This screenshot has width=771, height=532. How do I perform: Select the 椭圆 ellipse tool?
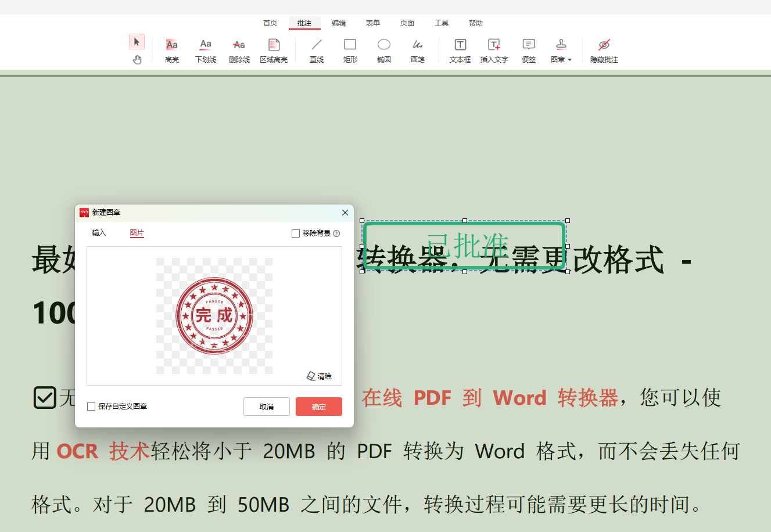click(384, 51)
